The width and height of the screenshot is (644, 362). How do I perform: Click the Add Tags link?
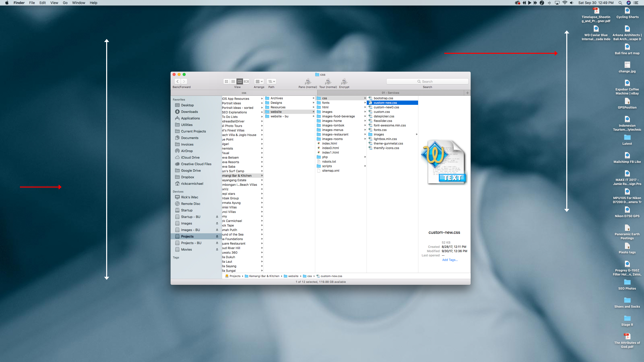coord(450,260)
